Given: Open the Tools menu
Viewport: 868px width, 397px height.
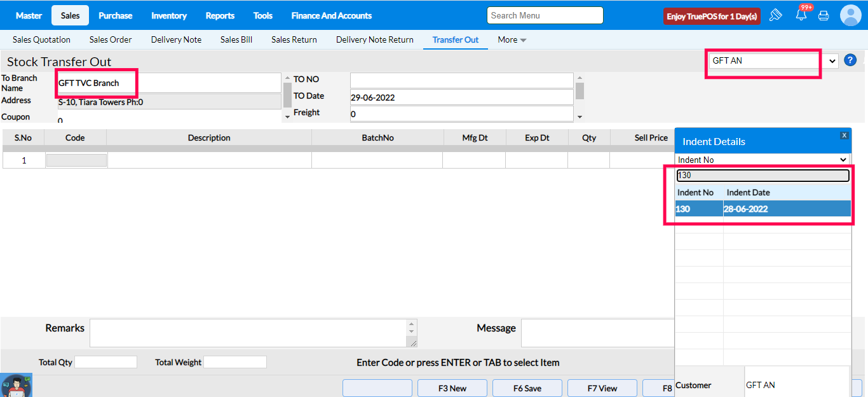Looking at the screenshot, I should tap(263, 15).
